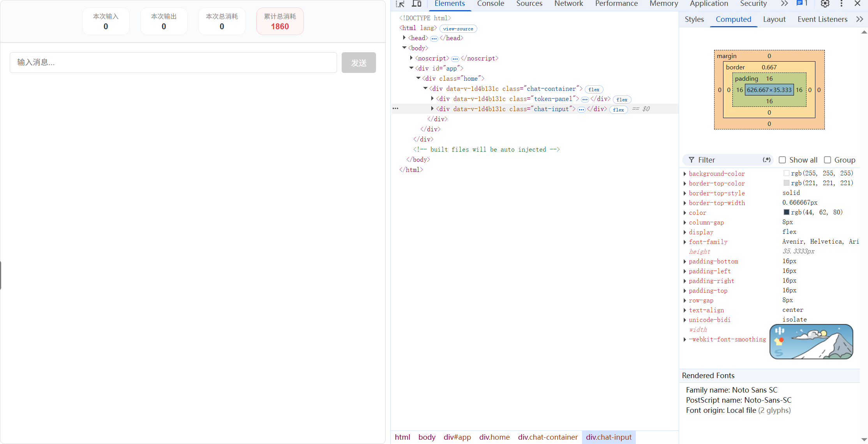Show more DevTools tabs chevron

point(785,4)
